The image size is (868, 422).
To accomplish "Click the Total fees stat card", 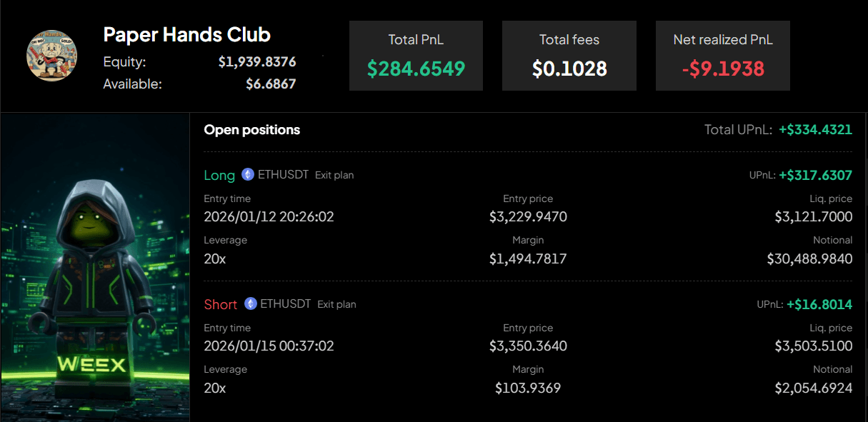I will point(569,55).
